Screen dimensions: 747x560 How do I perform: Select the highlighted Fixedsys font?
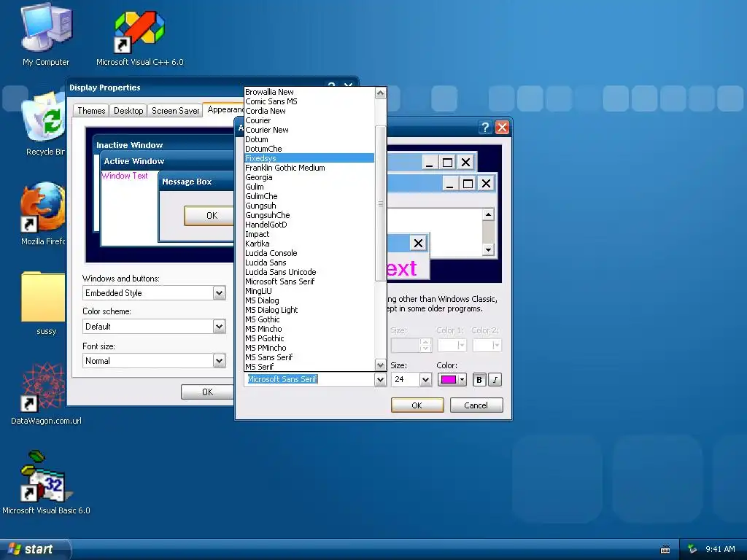coord(309,158)
